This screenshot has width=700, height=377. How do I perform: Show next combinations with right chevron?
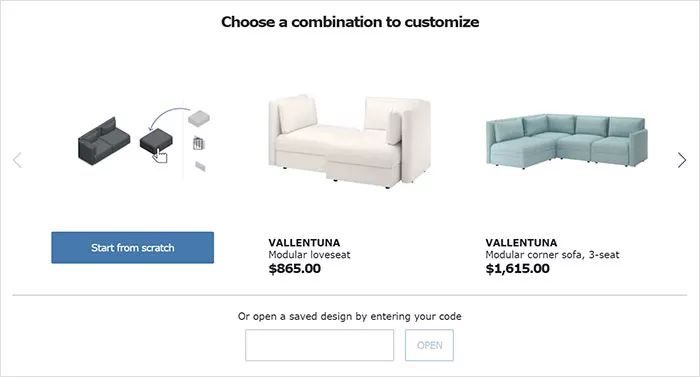pyautogui.click(x=681, y=160)
